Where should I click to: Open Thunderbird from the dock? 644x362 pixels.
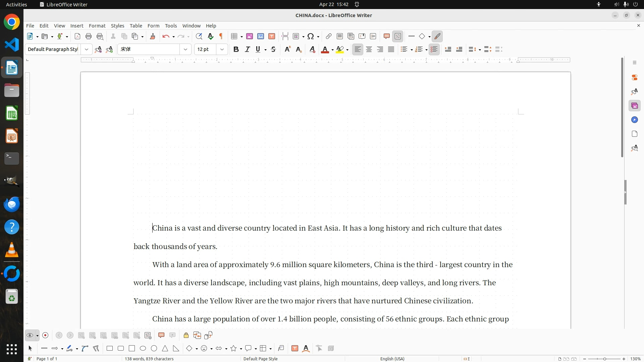click(12, 204)
